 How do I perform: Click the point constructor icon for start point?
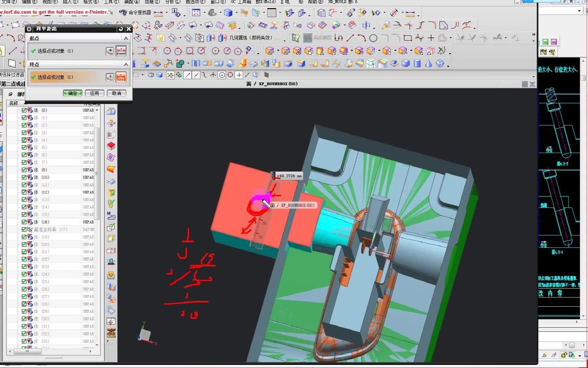[110, 51]
